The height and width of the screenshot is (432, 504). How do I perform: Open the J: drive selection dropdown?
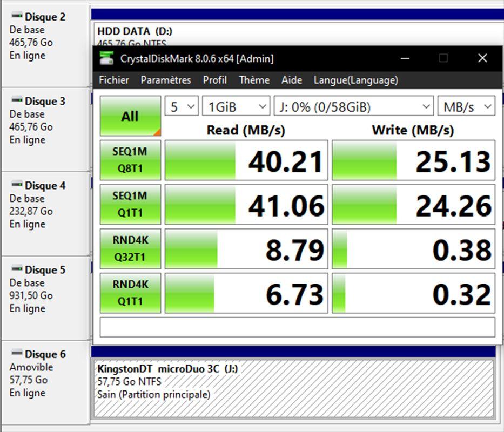click(x=353, y=107)
